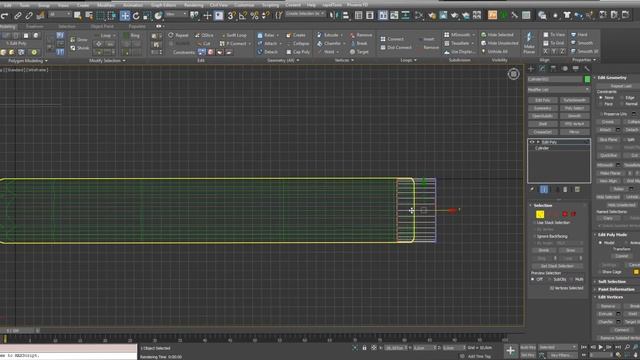Set Constraints to None radio

pyautogui.click(x=600, y=98)
